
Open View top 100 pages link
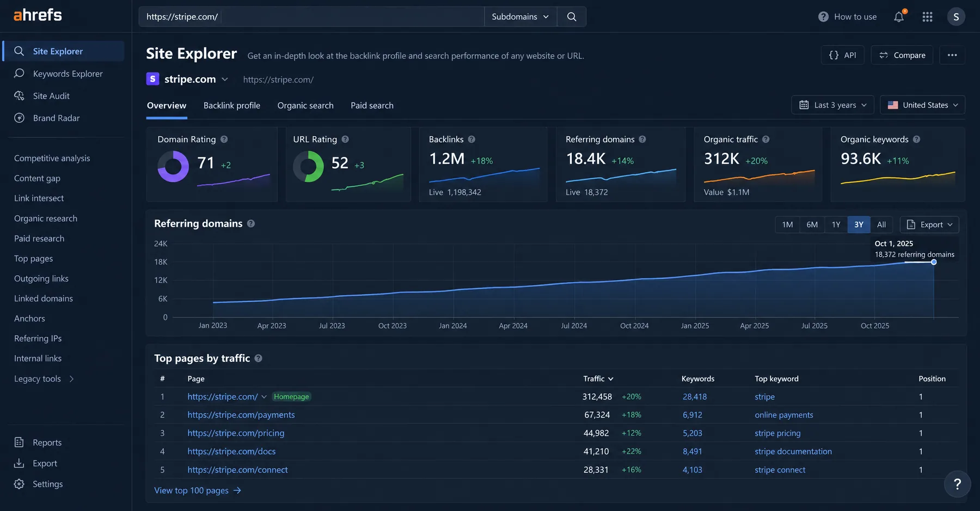(198, 490)
